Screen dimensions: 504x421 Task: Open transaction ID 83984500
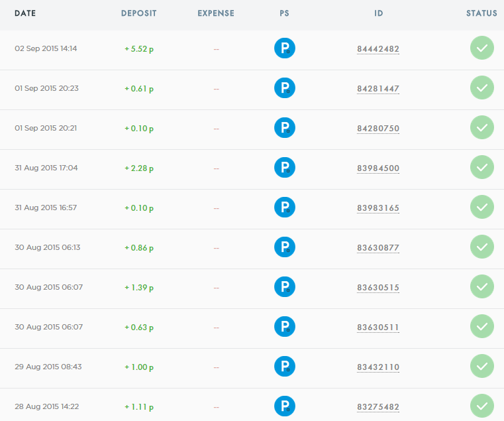pos(378,168)
